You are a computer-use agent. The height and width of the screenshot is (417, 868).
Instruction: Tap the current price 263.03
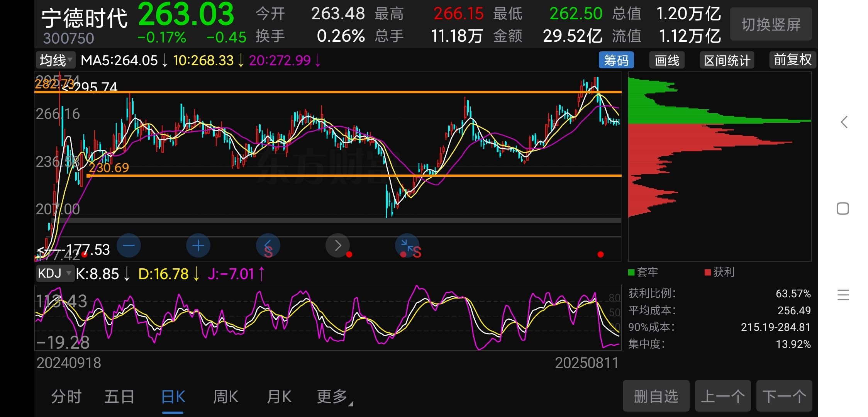pyautogui.click(x=186, y=14)
